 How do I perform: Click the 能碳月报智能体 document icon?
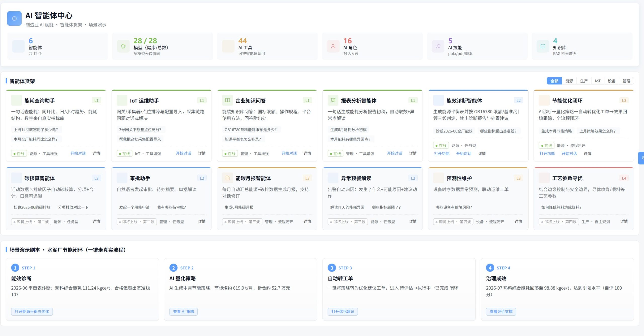click(x=227, y=178)
